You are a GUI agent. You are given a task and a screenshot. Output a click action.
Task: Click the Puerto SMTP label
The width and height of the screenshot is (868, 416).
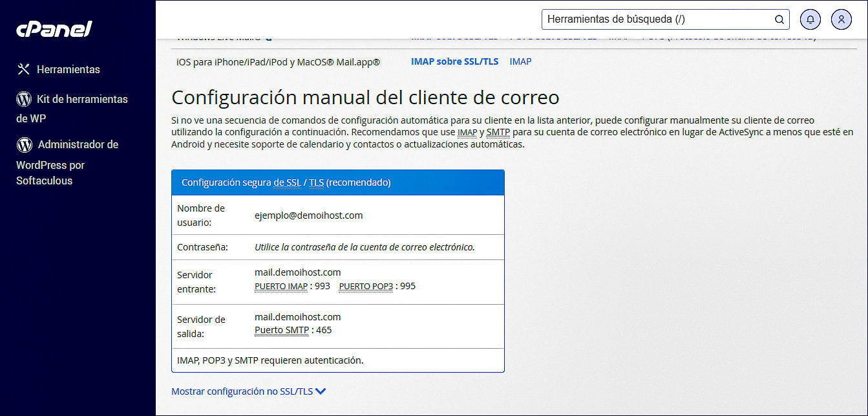tap(282, 330)
